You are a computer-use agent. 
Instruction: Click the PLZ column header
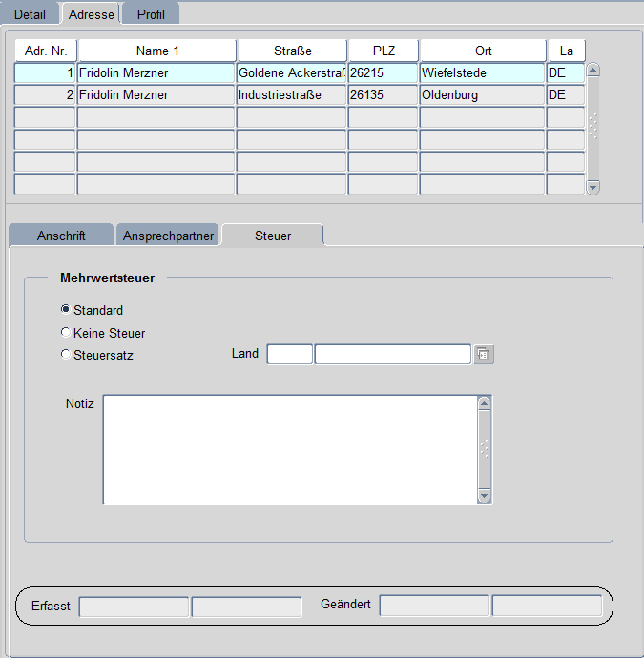(383, 51)
